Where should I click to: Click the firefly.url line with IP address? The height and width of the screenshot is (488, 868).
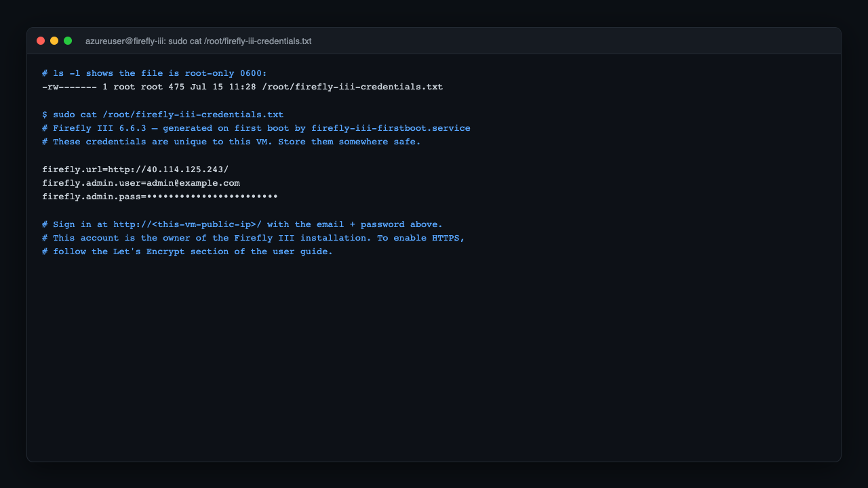pos(136,169)
